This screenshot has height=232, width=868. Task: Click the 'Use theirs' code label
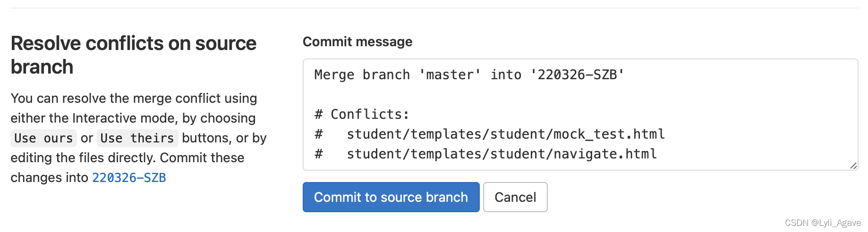point(137,138)
